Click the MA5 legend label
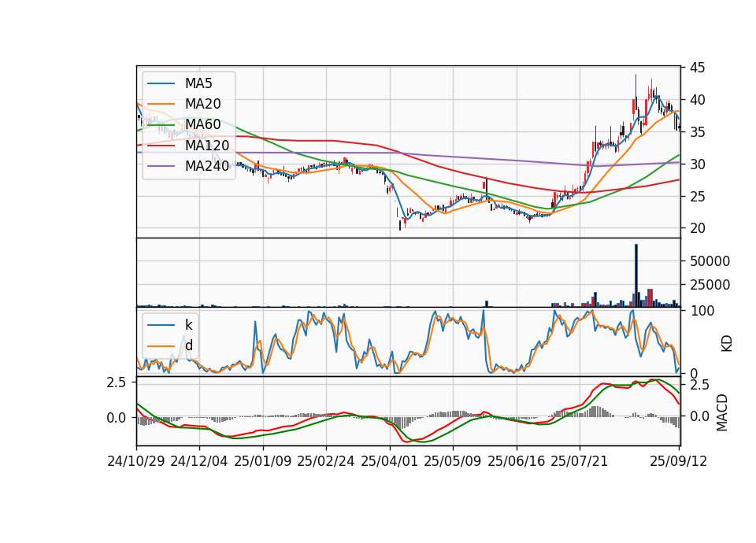 click(x=198, y=83)
